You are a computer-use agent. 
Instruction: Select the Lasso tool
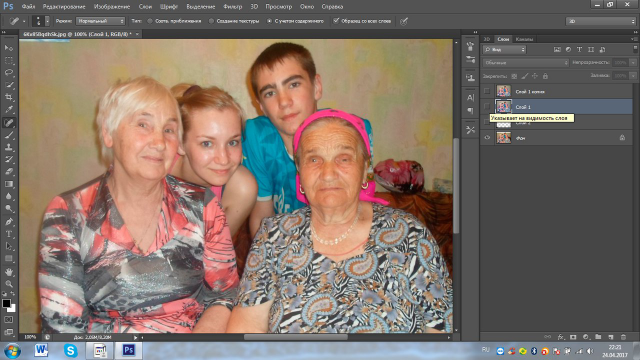[9, 73]
